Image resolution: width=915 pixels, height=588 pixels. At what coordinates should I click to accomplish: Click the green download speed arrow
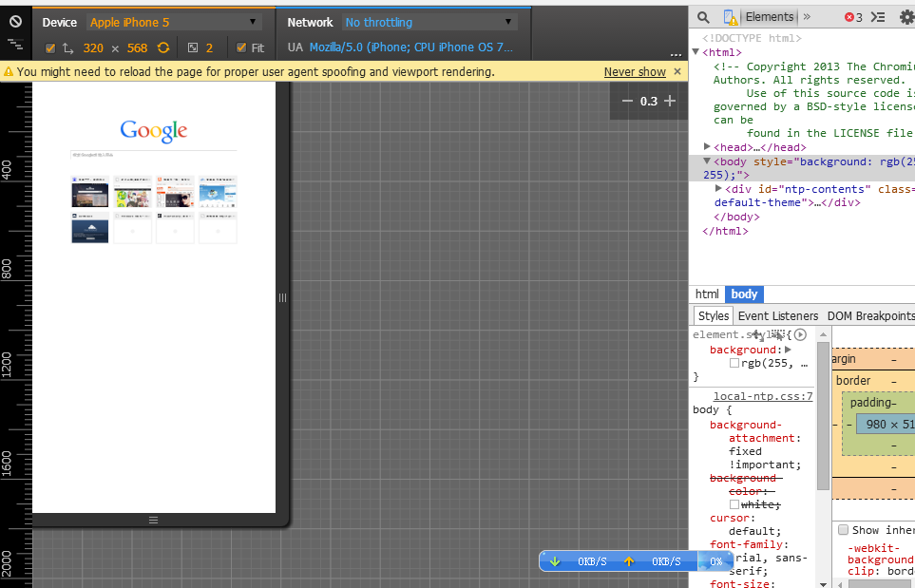(x=555, y=561)
